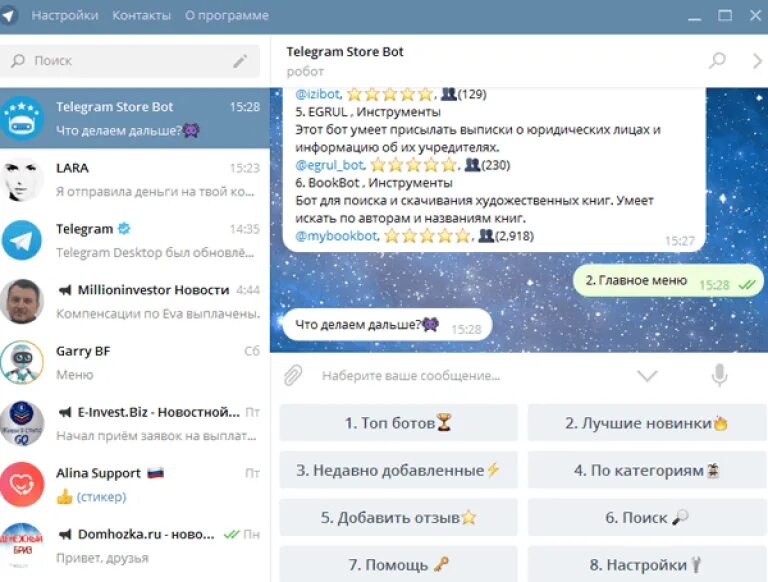The image size is (768, 582).
Task: Open Millioninvestor Новости channel
Action: 135,301
